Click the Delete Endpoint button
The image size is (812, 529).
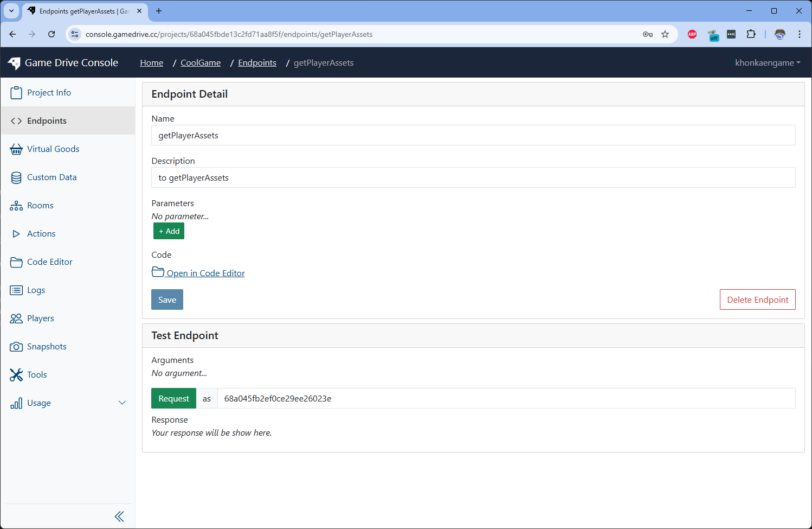[757, 299]
